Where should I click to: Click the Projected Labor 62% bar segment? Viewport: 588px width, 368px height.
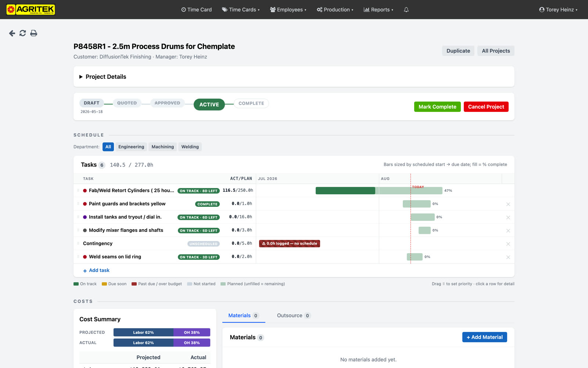coord(143,332)
